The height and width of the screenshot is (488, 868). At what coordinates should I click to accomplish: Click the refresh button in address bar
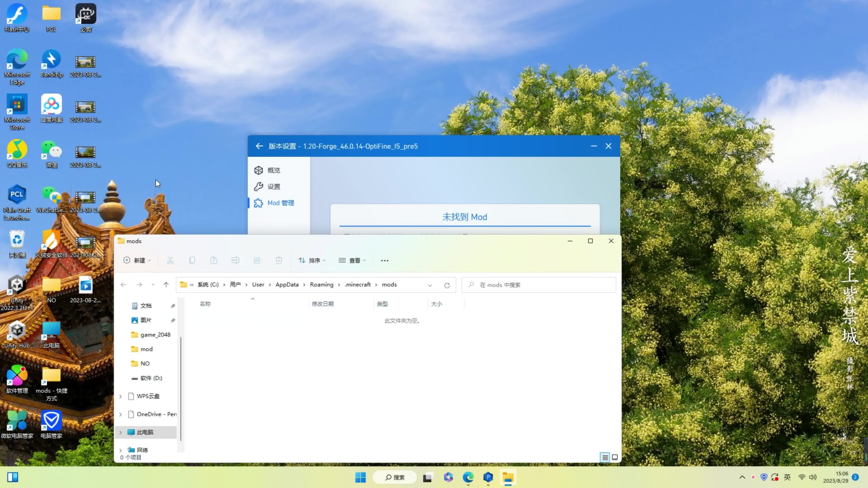point(447,285)
